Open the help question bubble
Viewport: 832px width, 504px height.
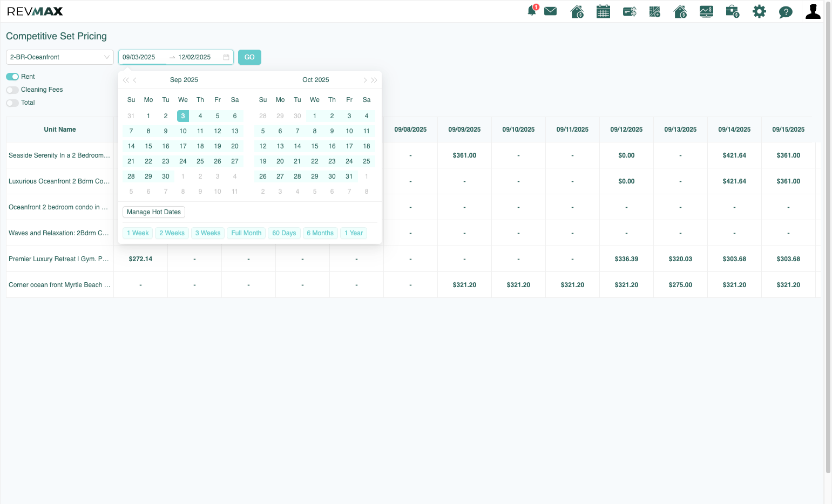tap(786, 12)
